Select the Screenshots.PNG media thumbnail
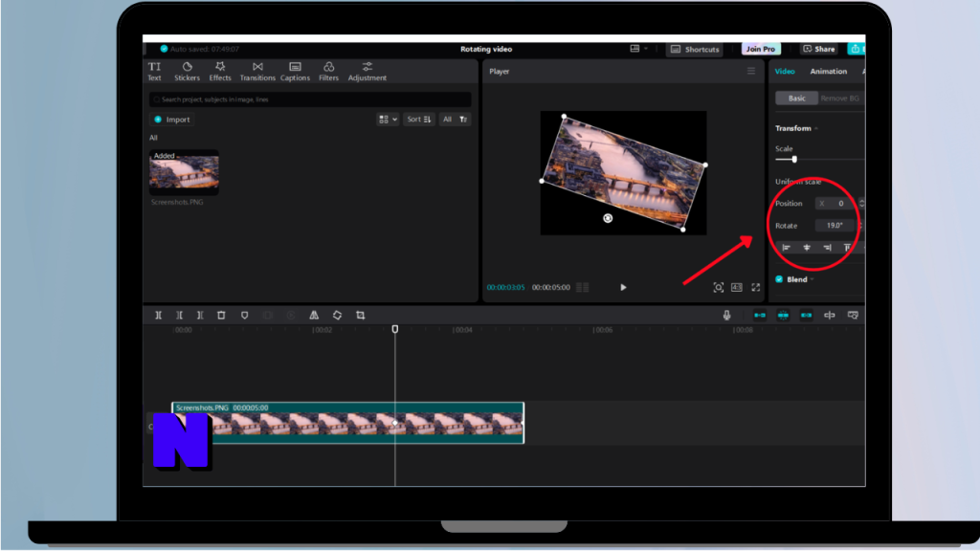The image size is (980, 551). point(184,170)
